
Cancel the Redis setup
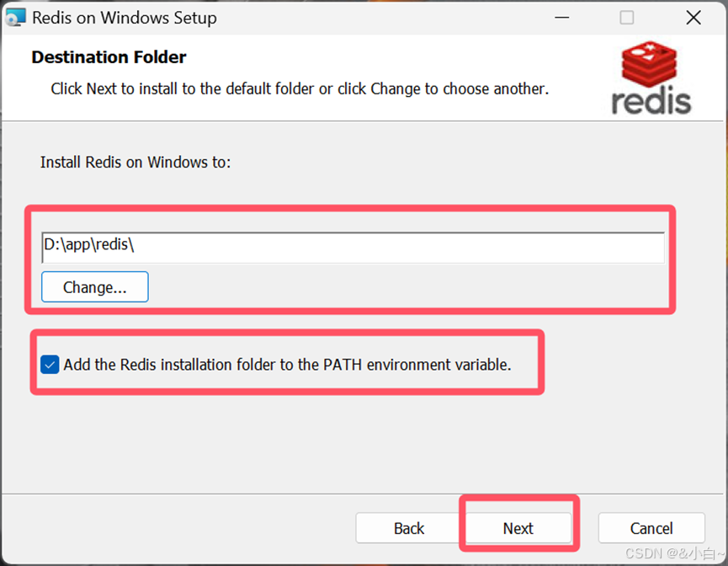coord(651,528)
